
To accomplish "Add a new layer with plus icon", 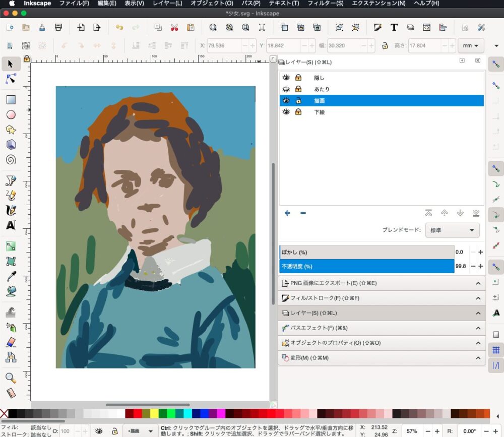I will click(287, 213).
